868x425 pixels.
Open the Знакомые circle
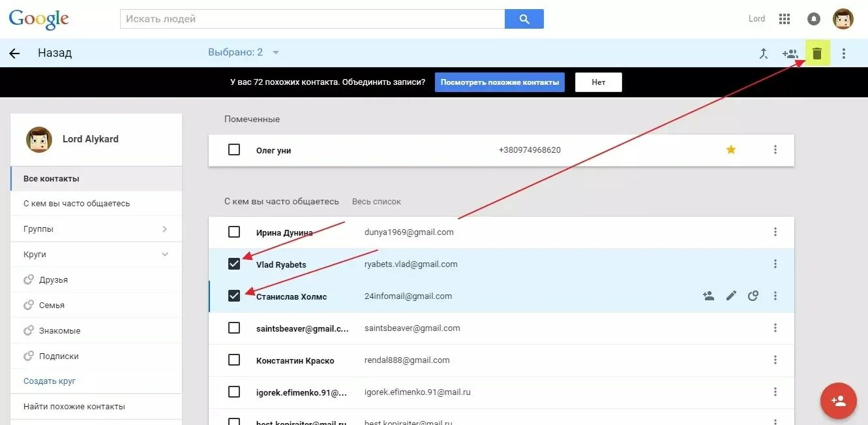tap(96, 331)
